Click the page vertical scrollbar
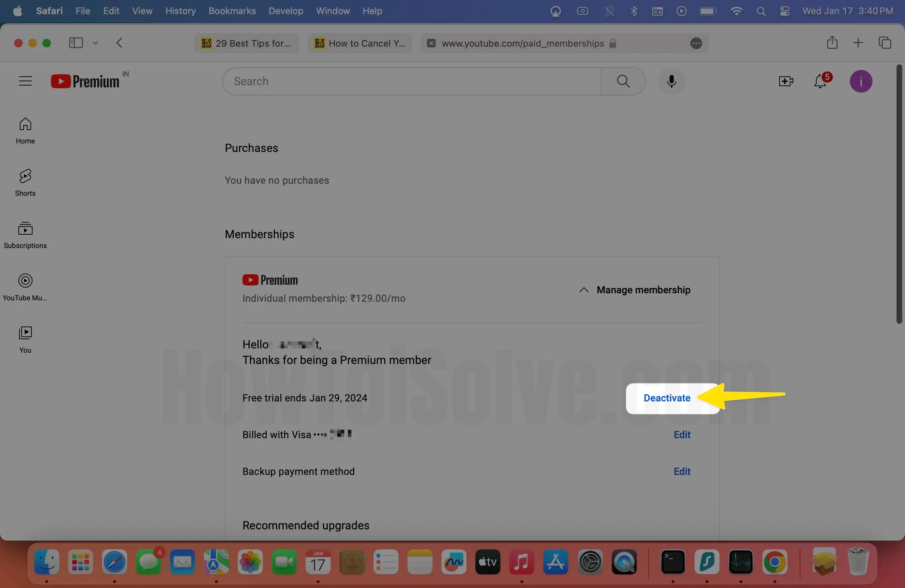 click(x=899, y=194)
